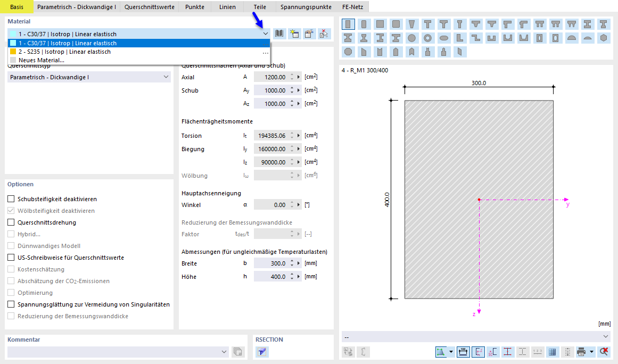The height and width of the screenshot is (364, 618).
Task: Pick the ellipse cross-section shape
Action: [444, 38]
